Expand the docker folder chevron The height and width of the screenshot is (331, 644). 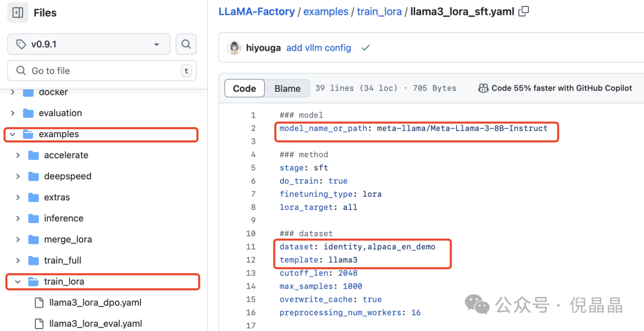click(13, 92)
